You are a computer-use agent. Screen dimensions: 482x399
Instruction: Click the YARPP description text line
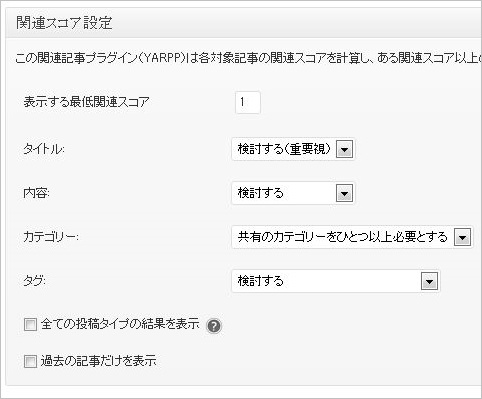(x=248, y=58)
